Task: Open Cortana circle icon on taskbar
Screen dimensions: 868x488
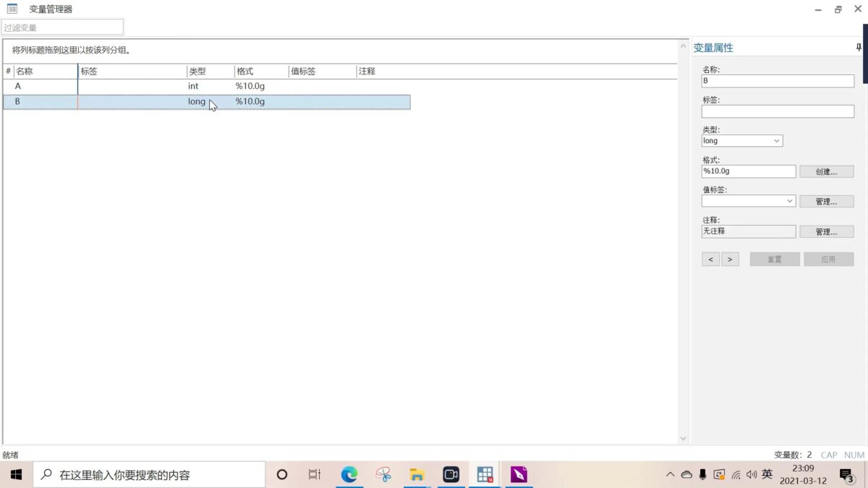Action: point(282,474)
